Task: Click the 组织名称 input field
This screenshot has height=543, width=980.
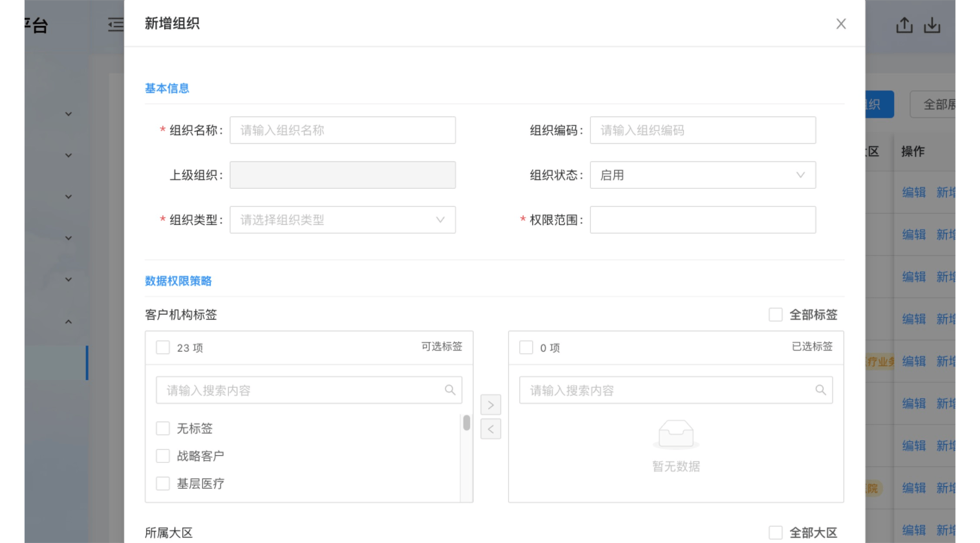Action: [343, 130]
